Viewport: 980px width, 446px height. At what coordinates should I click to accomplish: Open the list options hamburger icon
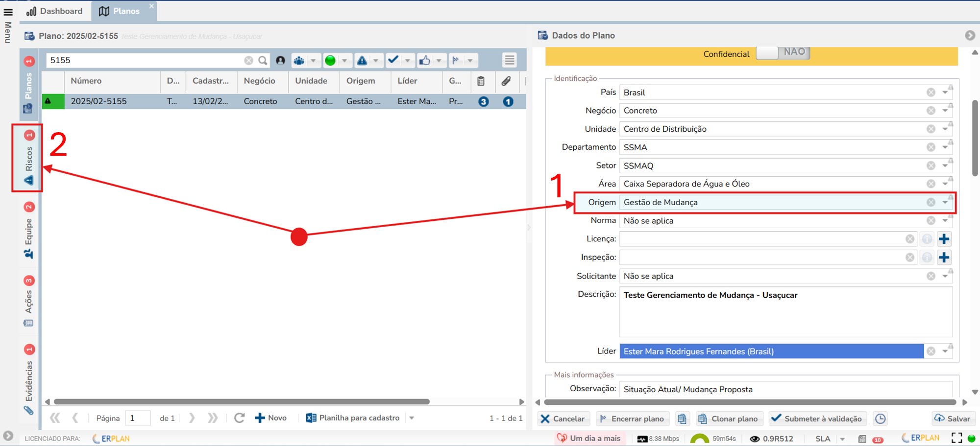pos(510,60)
